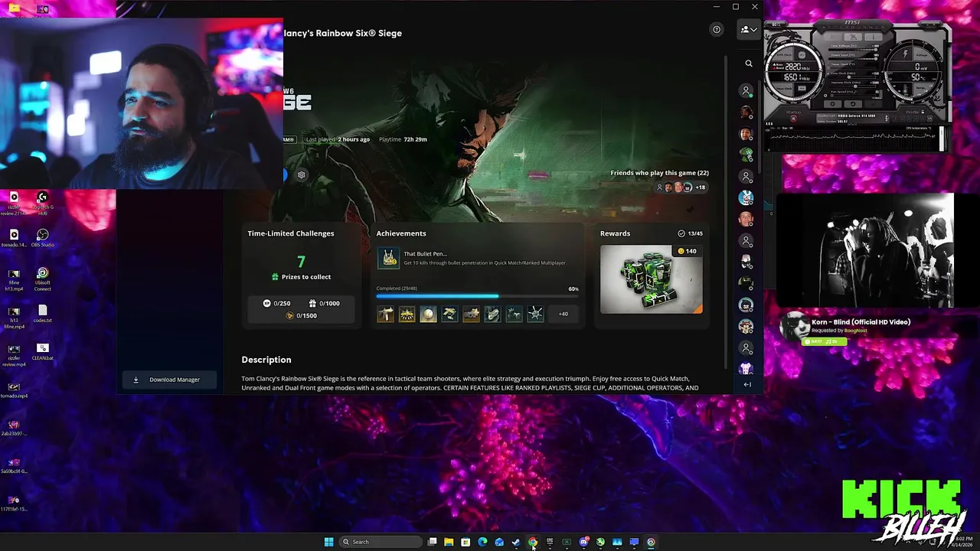Open Microsoft Store from taskbar
This screenshot has height=551, width=980.
465,542
